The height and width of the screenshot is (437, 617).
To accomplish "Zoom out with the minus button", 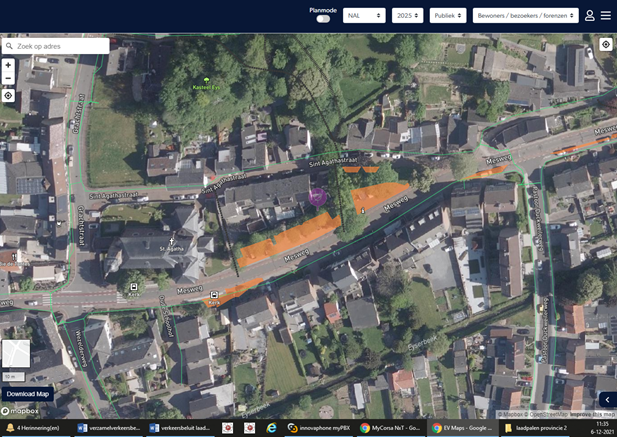I will click(x=8, y=78).
